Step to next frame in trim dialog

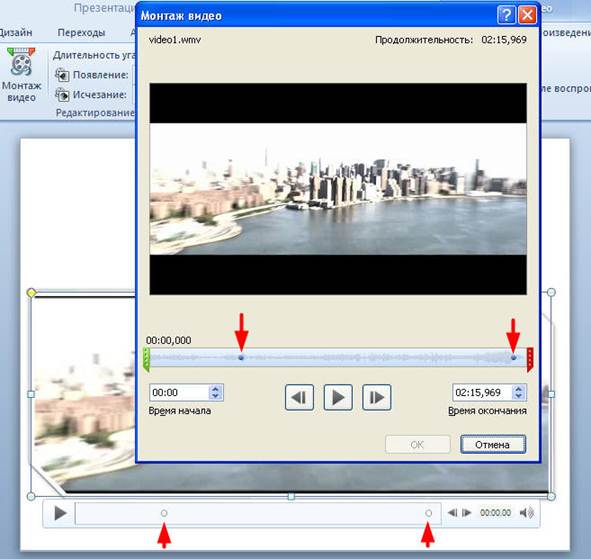click(377, 397)
